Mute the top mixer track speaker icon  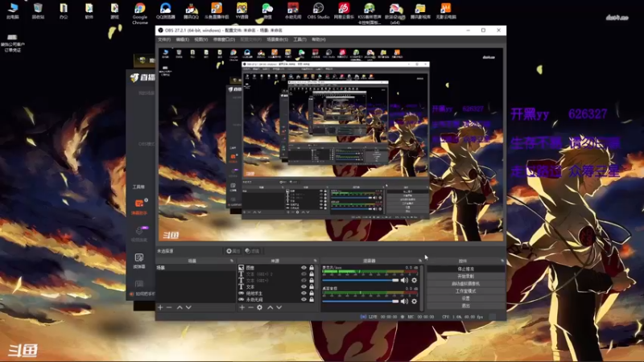click(405, 280)
